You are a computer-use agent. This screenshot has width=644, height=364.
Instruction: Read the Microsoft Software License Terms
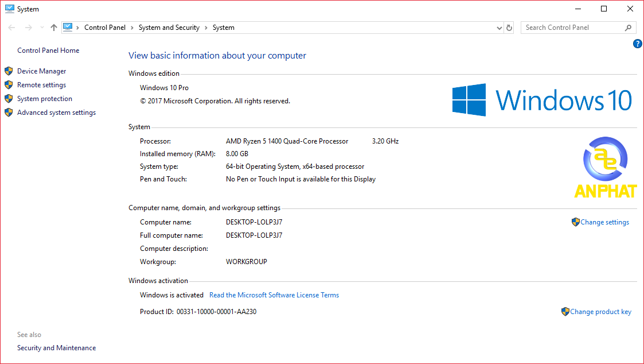tap(274, 295)
